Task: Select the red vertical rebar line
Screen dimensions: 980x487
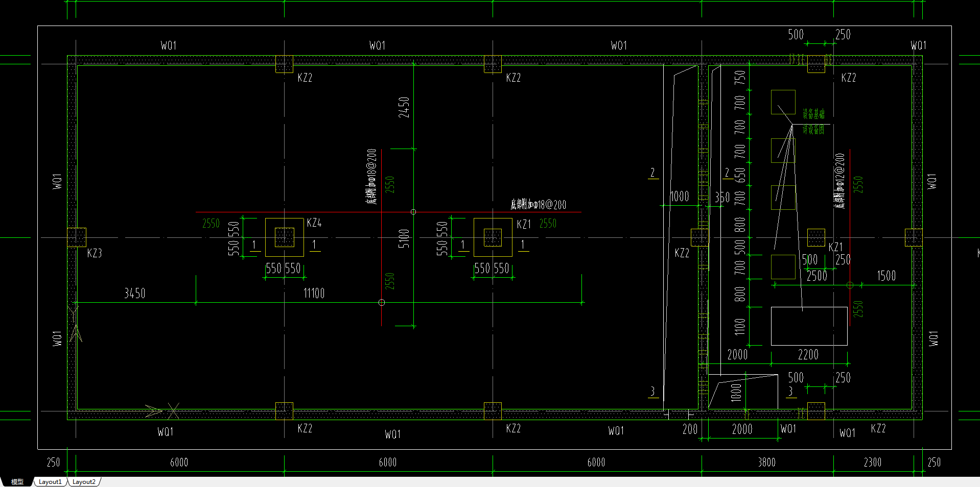Action: [x=381, y=237]
